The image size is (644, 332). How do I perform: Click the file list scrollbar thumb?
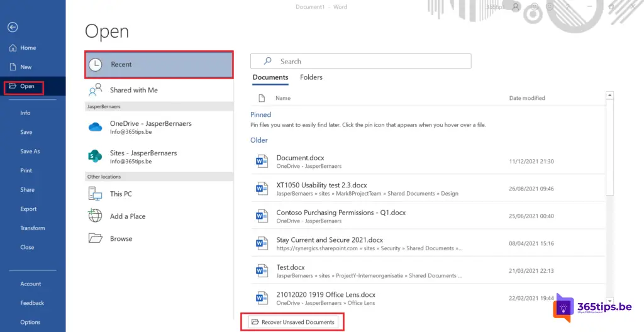pos(610,147)
